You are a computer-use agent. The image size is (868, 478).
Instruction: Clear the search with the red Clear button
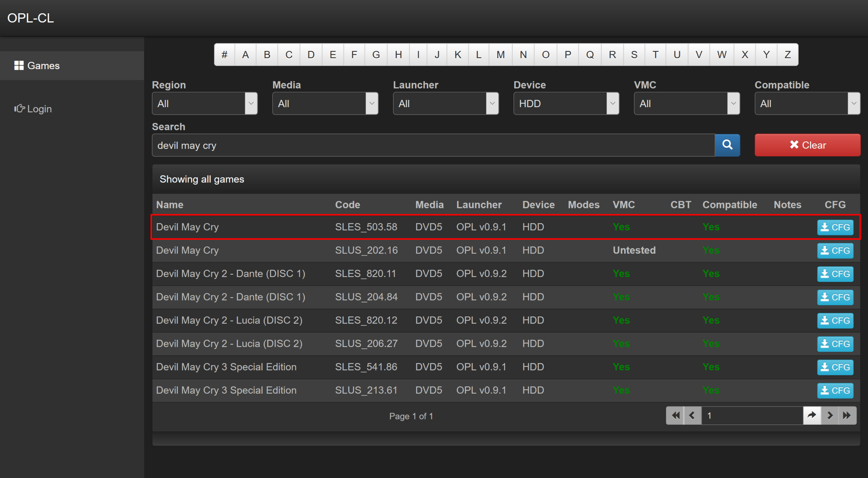[x=807, y=145]
